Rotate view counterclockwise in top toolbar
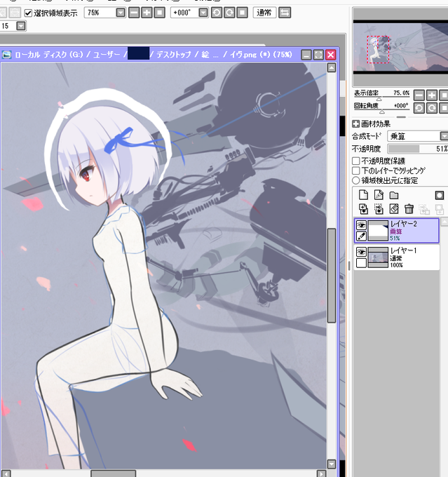This screenshot has width=448, height=477. click(x=217, y=13)
